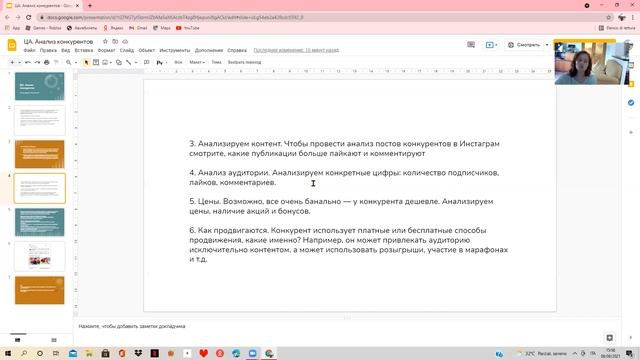Expand the side panel arrow
The image size is (640, 360).
(x=631, y=338)
